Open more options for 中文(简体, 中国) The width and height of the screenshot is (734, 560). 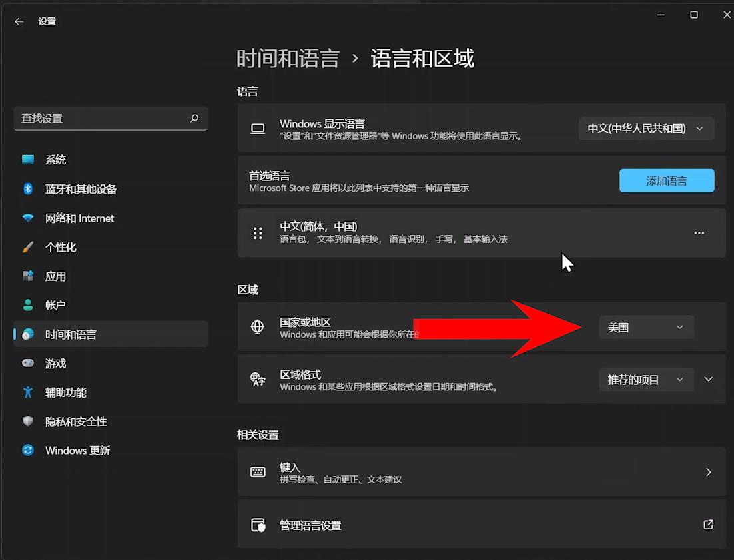coord(699,233)
